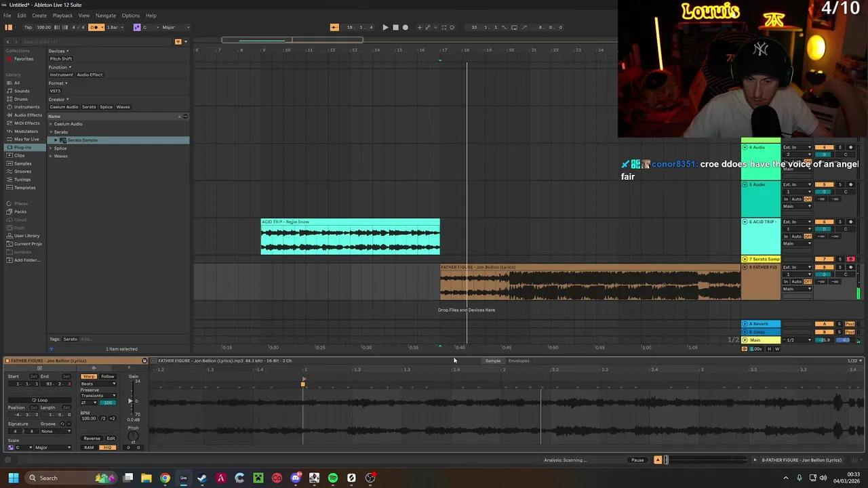Open User Library in Places
Viewport: 868px width, 488px height.
(26, 236)
